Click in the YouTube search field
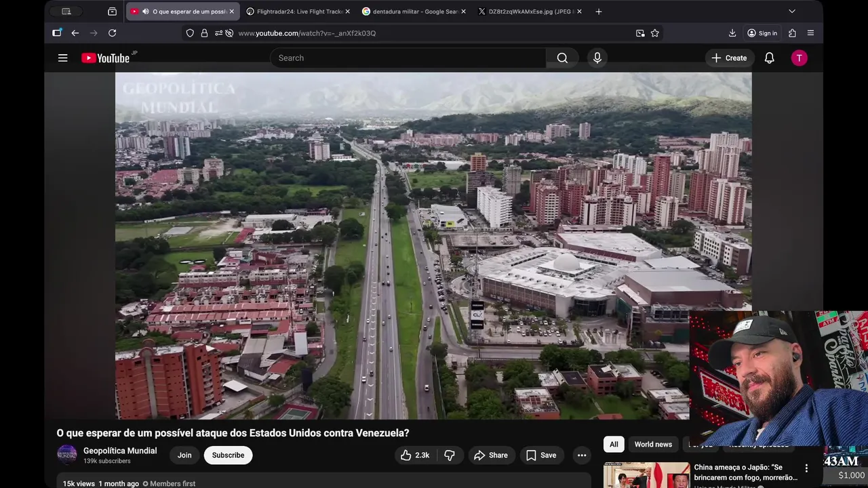This screenshot has height=488, width=868. point(408,58)
